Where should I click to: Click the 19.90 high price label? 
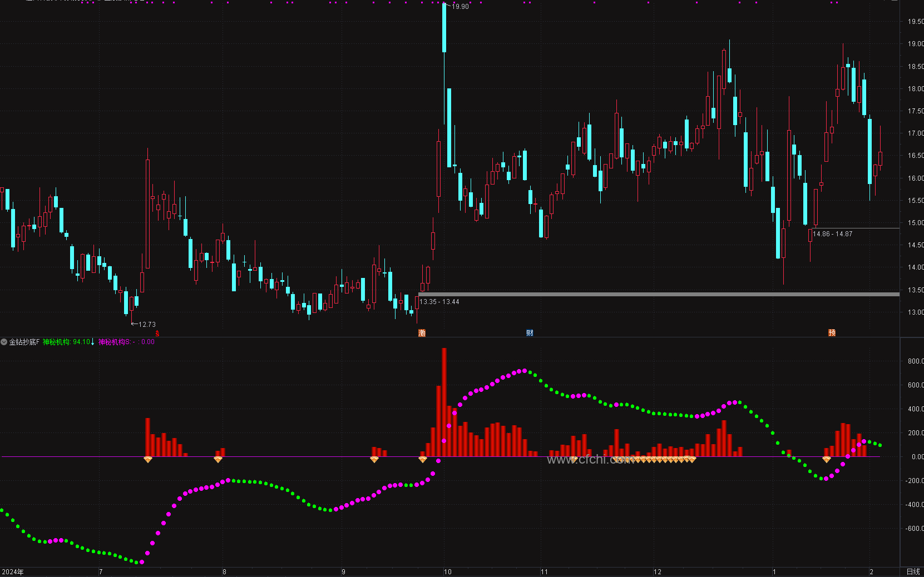[461, 7]
